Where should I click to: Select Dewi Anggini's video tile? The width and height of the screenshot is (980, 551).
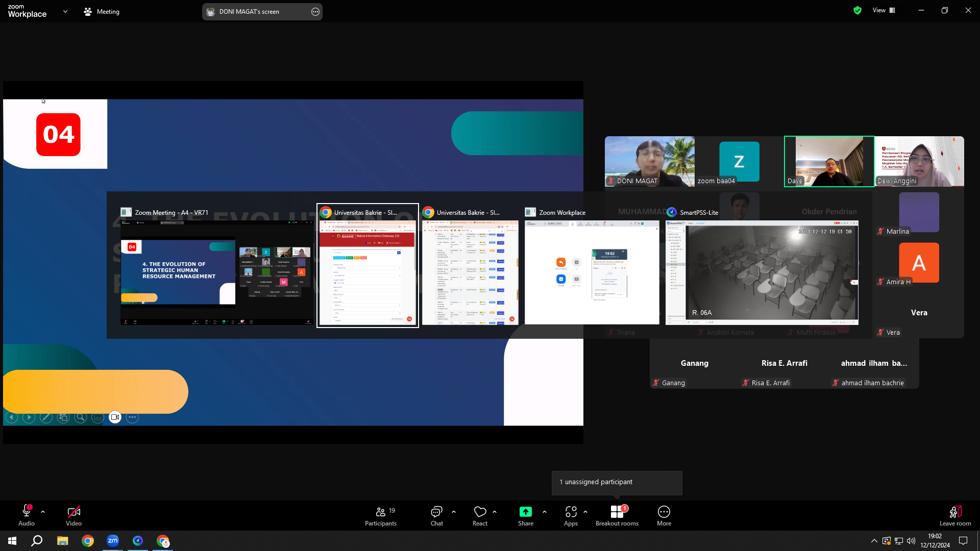[919, 161]
